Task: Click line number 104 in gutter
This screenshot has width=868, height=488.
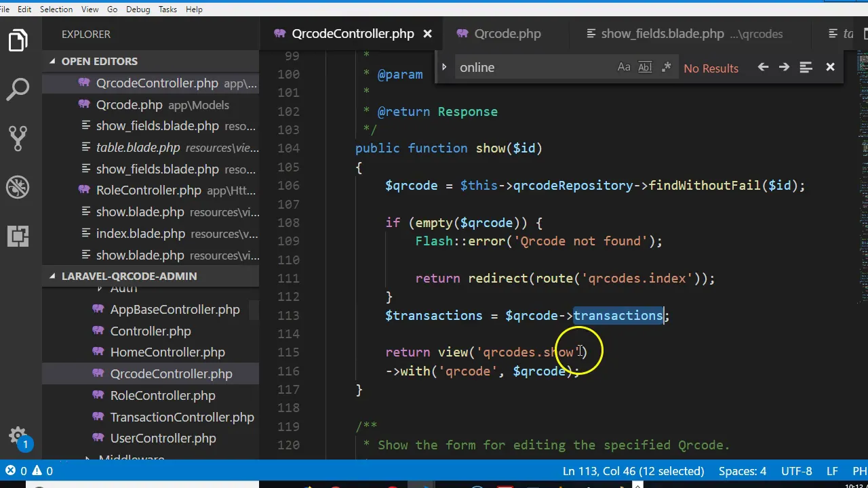Action: [288, 148]
